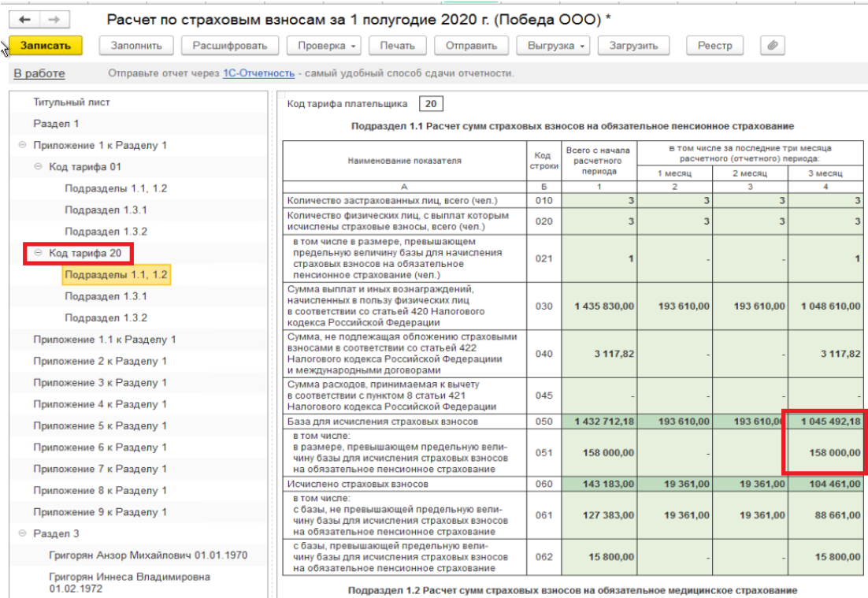Click row 061 third month cell 88 661,00
This screenshot has height=598, width=868.
(x=826, y=515)
